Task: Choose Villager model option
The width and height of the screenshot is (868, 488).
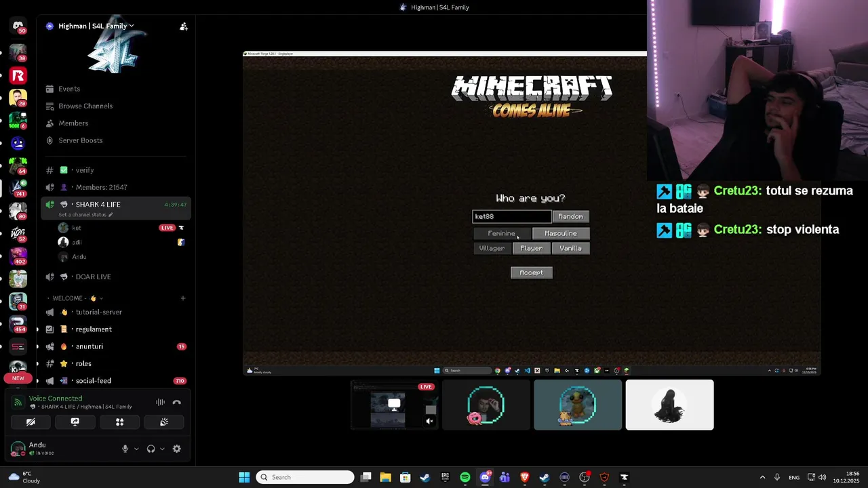Action: [x=492, y=248]
